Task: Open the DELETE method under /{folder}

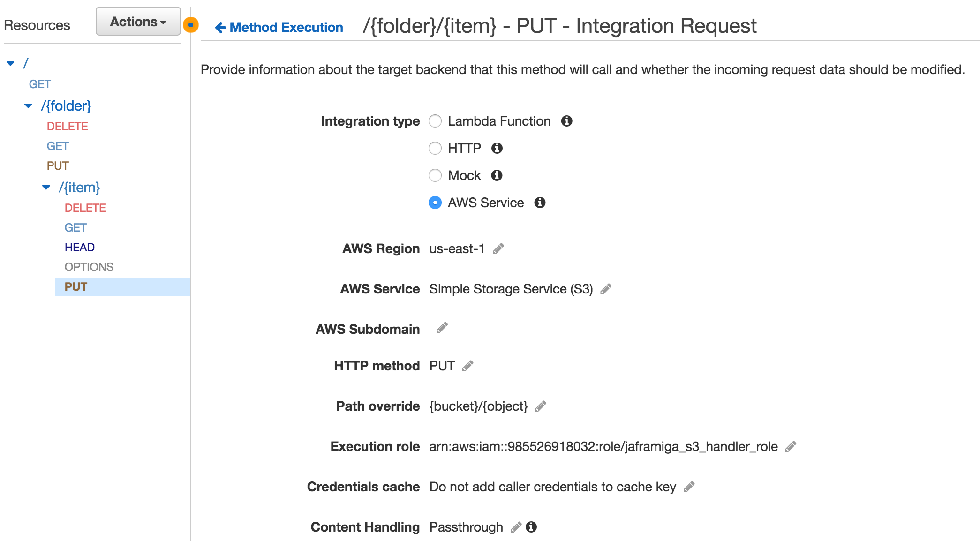Action: 68,126
